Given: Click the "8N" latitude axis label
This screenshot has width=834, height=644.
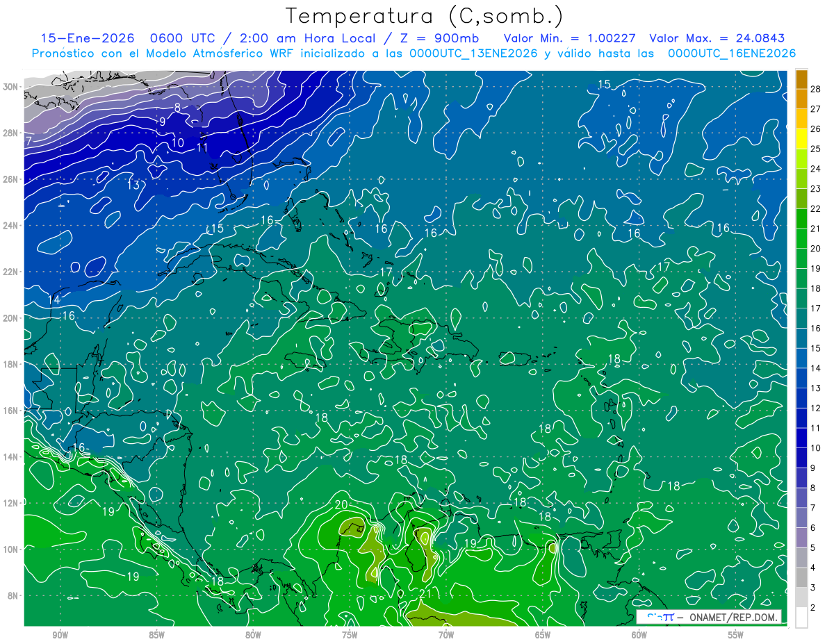Looking at the screenshot, I should [14, 595].
